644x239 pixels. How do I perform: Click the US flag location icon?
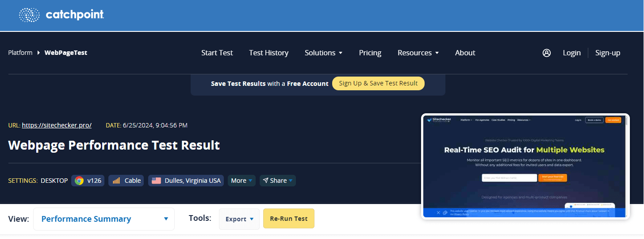coord(156,181)
